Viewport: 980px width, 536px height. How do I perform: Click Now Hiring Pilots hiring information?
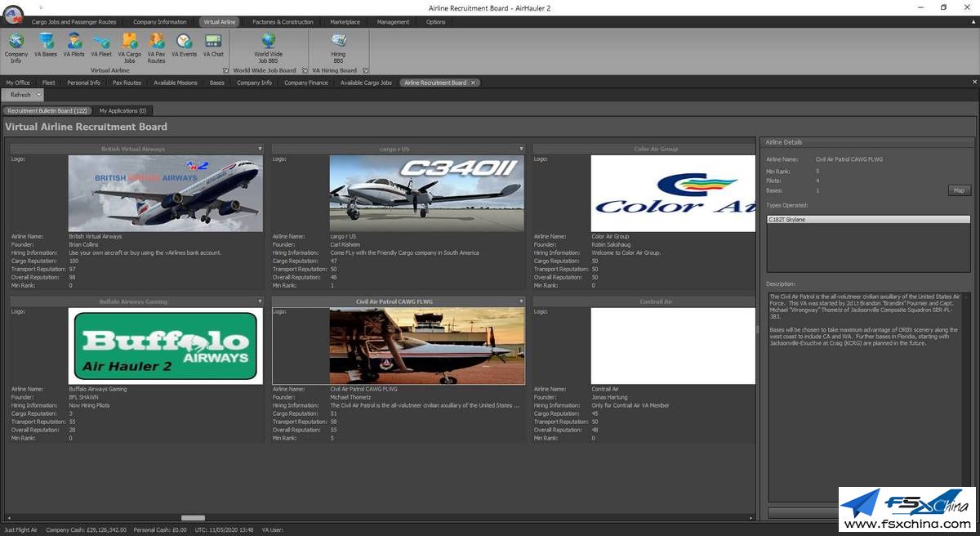[x=89, y=405]
